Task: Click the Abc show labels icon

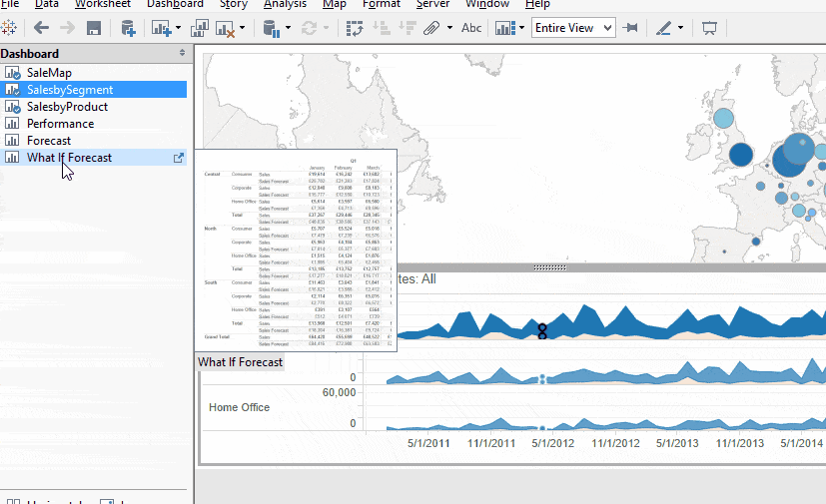Action: pos(471,28)
